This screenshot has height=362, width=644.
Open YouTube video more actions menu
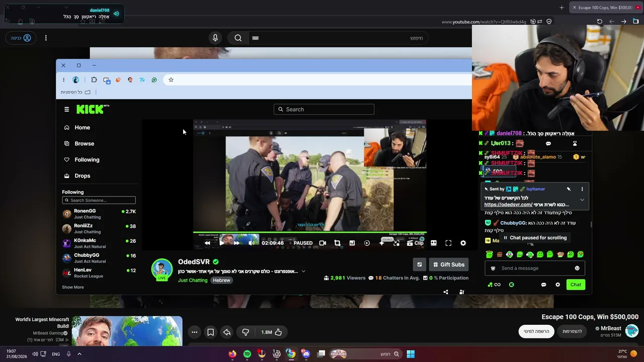coord(194,332)
